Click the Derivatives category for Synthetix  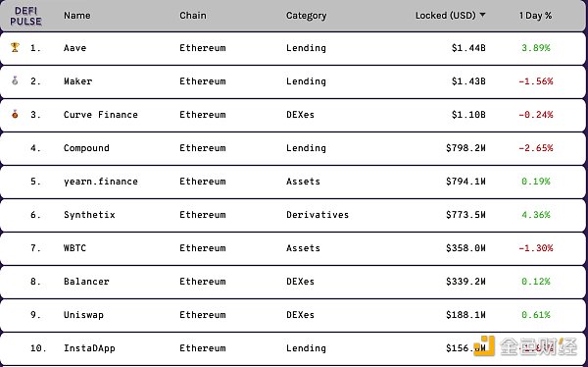click(x=318, y=215)
